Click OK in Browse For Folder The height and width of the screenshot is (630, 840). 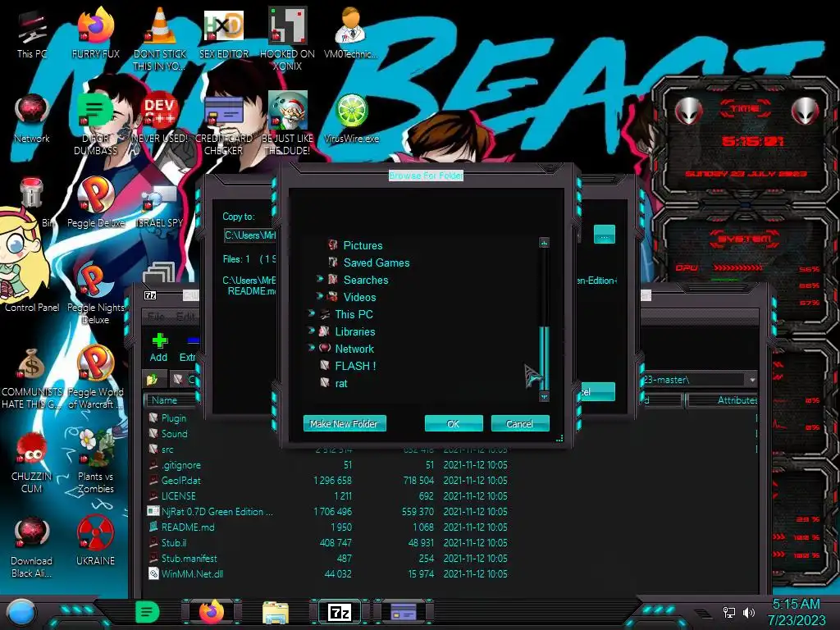tap(453, 424)
